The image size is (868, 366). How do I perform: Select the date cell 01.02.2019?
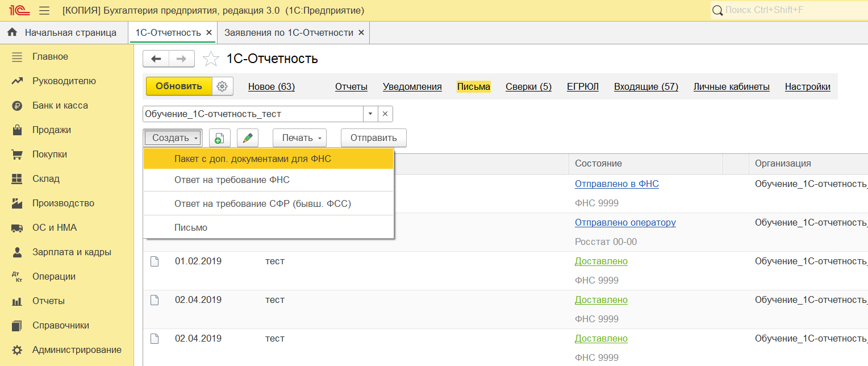(x=198, y=261)
